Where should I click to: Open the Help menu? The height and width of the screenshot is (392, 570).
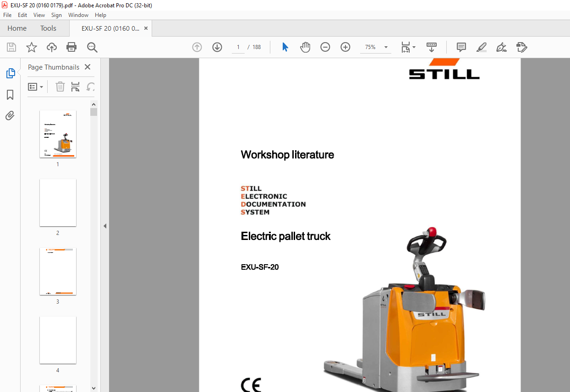click(100, 15)
